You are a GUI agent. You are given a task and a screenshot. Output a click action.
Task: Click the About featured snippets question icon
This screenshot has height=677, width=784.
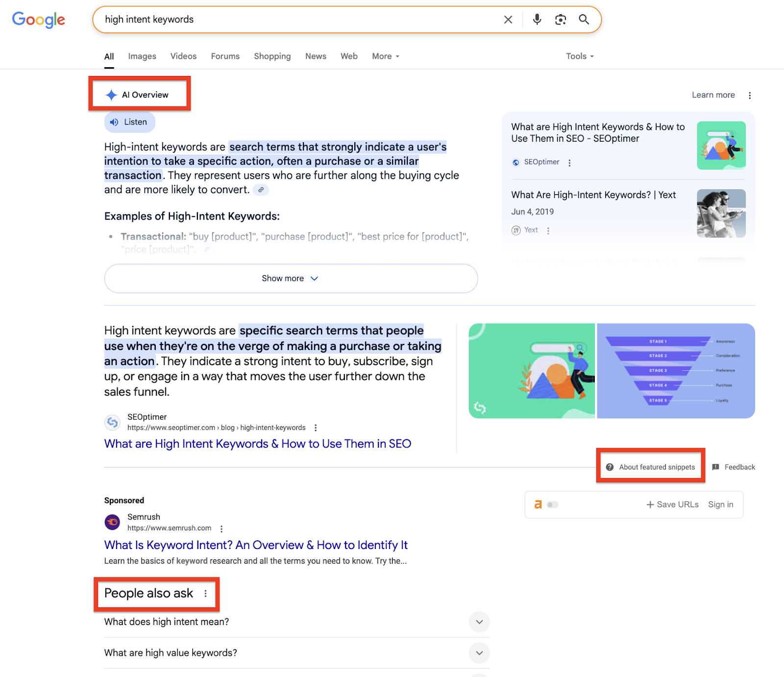point(610,467)
